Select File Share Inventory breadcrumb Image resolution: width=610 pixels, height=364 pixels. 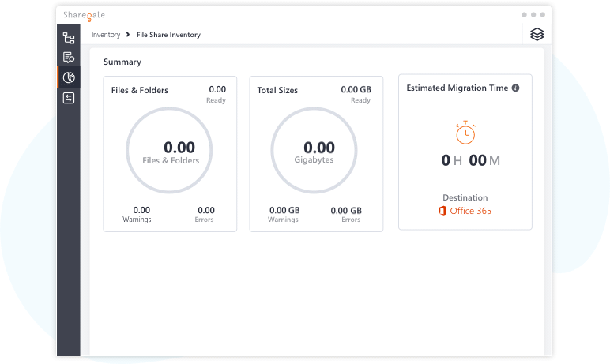point(168,35)
